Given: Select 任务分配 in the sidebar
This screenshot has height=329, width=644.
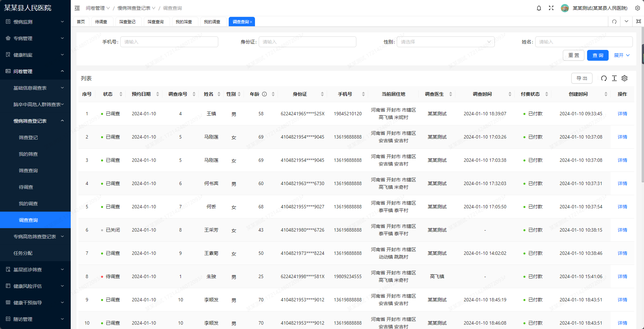Looking at the screenshot, I should [35, 253].
